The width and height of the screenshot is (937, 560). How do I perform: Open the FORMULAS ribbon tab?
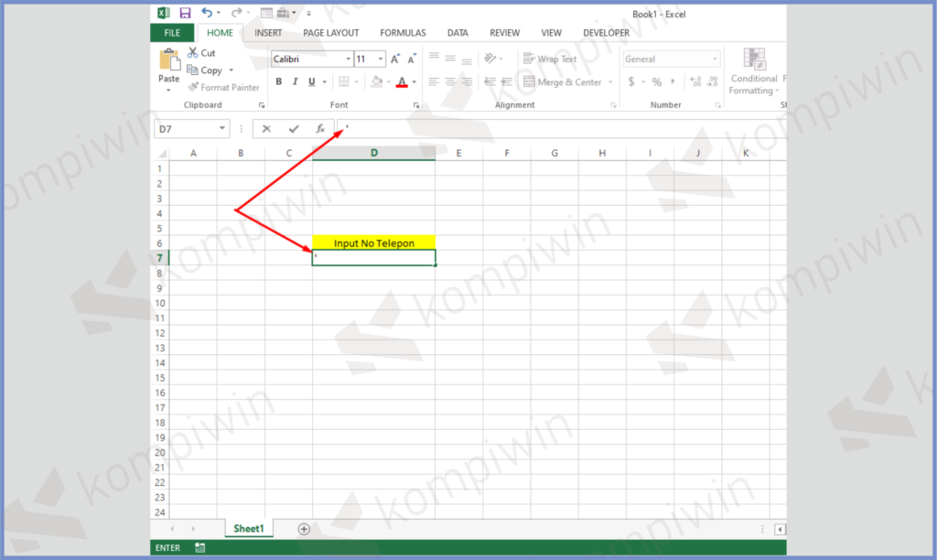coord(403,33)
